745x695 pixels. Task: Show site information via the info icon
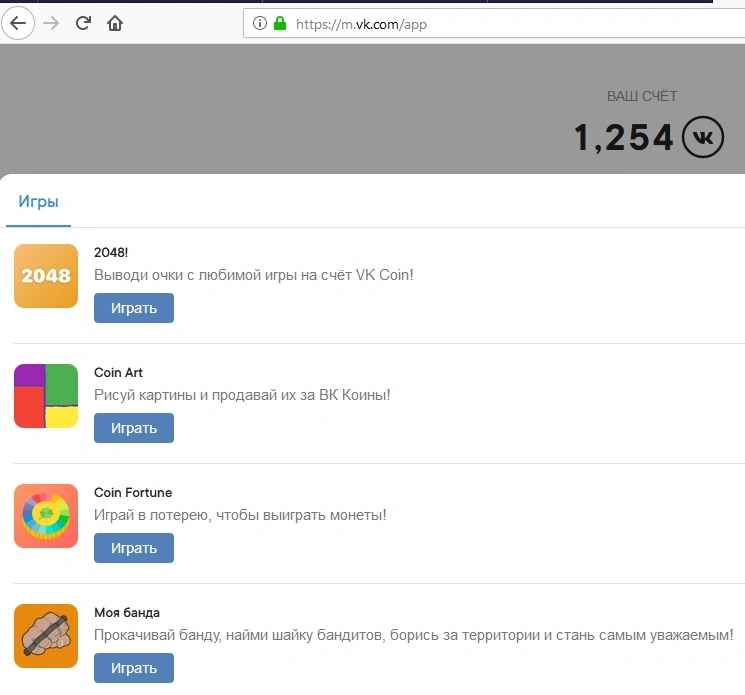point(259,23)
